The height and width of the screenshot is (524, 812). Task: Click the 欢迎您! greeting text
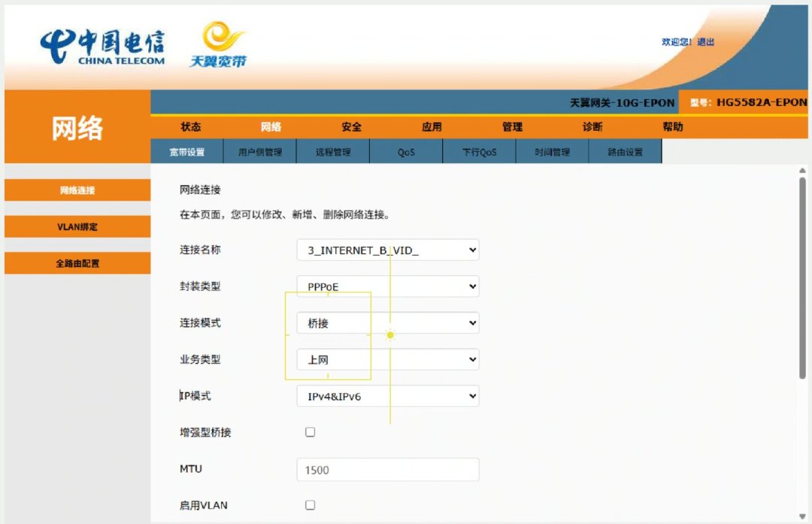(677, 42)
